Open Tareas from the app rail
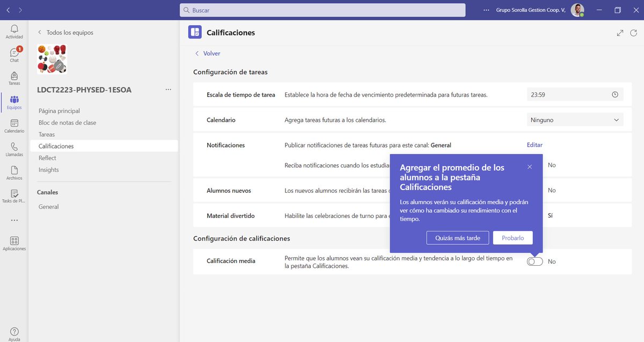Viewport: 644px width, 342px height. click(14, 76)
